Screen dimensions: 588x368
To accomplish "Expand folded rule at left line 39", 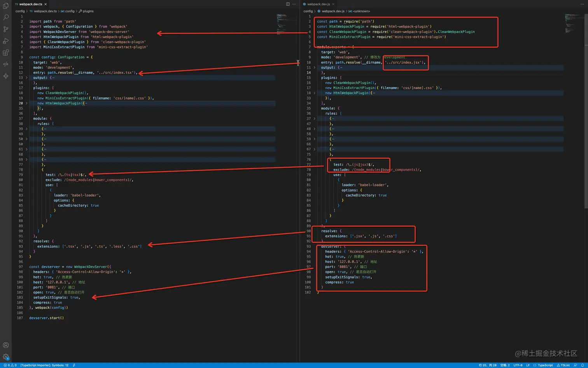I will pyautogui.click(x=26, y=129).
